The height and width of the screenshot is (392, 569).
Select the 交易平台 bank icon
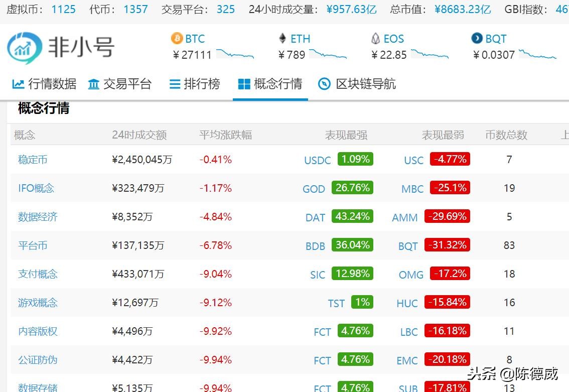(x=93, y=84)
